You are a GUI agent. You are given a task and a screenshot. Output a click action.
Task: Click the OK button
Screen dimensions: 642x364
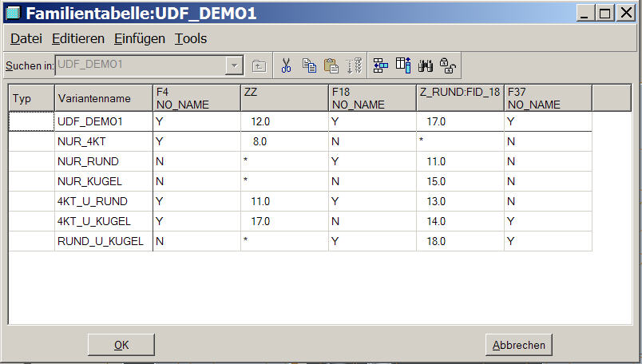point(121,345)
